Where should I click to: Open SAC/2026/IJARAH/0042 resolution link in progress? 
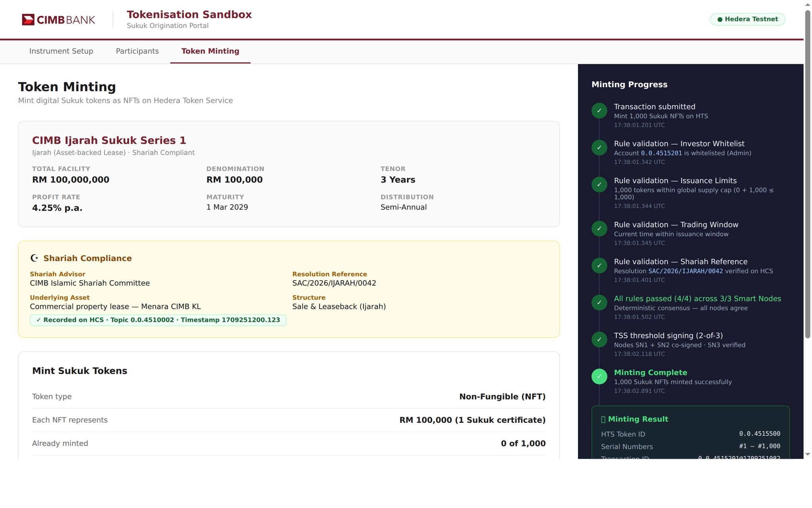(x=685, y=271)
